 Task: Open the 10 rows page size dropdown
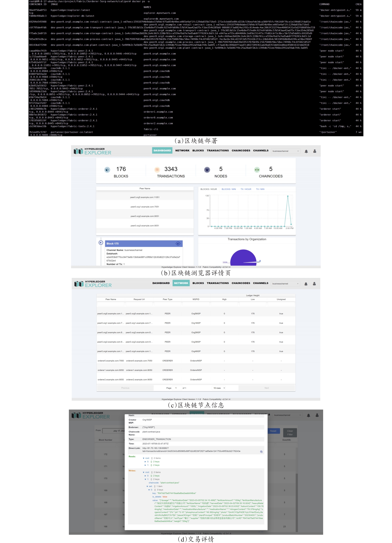(x=219, y=388)
